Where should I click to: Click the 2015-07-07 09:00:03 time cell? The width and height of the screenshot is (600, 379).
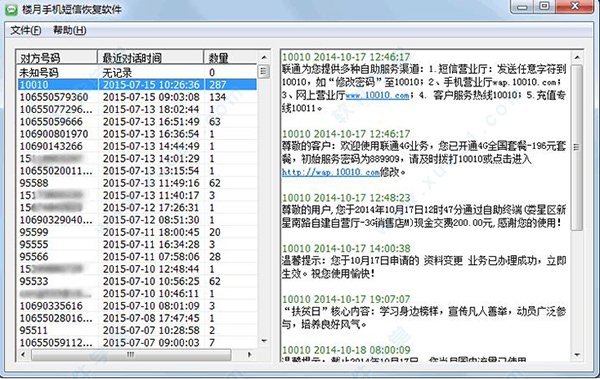151,343
